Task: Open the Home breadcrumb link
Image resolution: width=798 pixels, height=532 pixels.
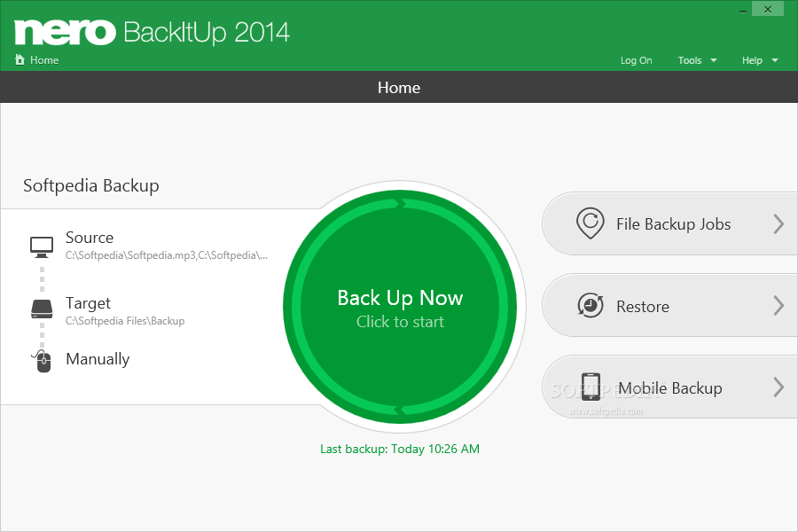Action: pyautogui.click(x=43, y=60)
